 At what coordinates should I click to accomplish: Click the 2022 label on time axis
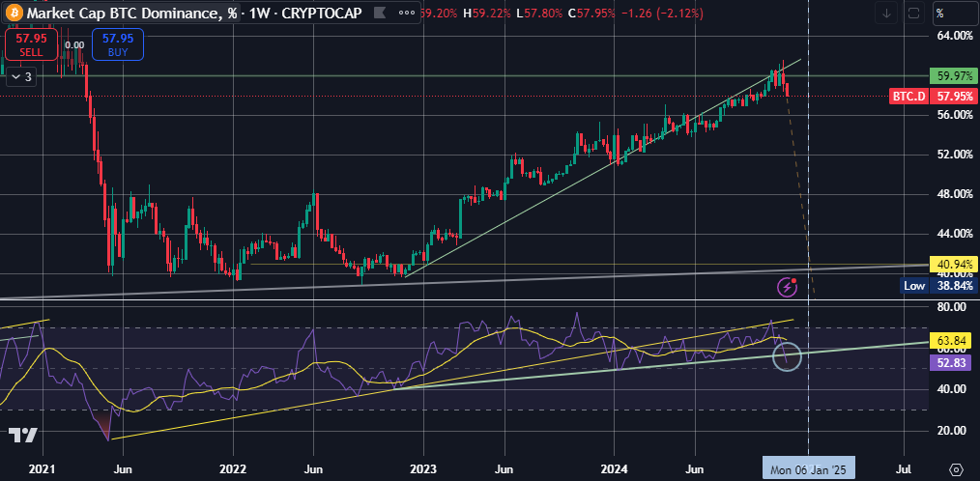[234, 468]
